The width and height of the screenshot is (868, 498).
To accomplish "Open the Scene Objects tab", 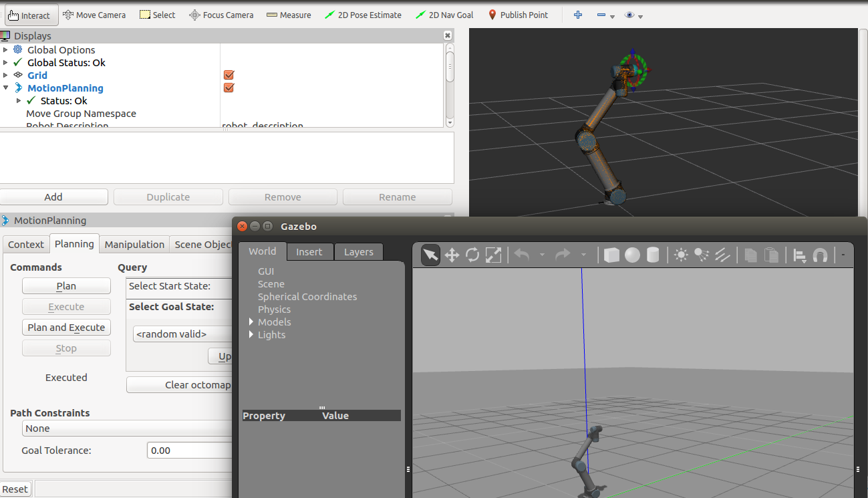I will [x=200, y=245].
